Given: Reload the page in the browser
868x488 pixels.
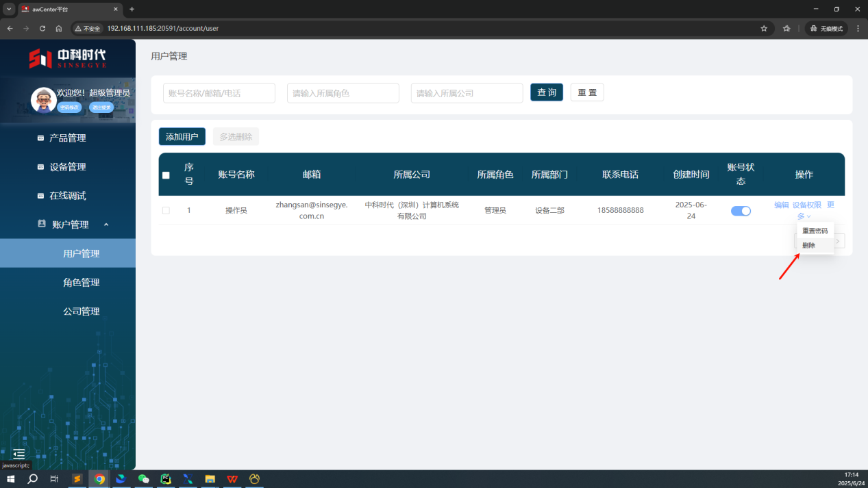Looking at the screenshot, I should click(42, 29).
